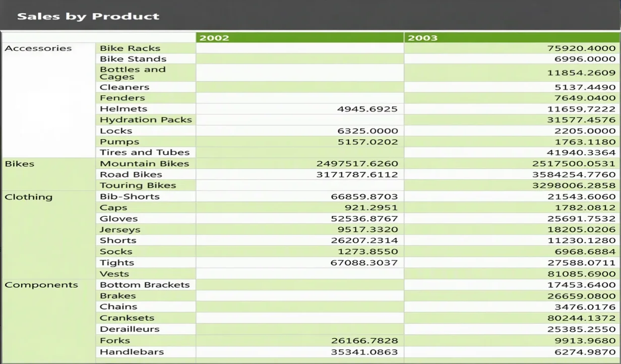Click the Socks product label

pos(116,252)
